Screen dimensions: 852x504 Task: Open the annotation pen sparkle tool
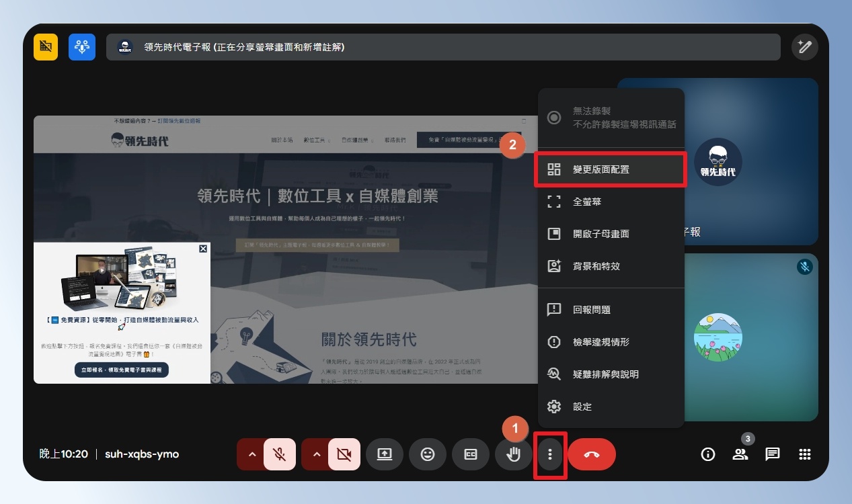pyautogui.click(x=804, y=47)
